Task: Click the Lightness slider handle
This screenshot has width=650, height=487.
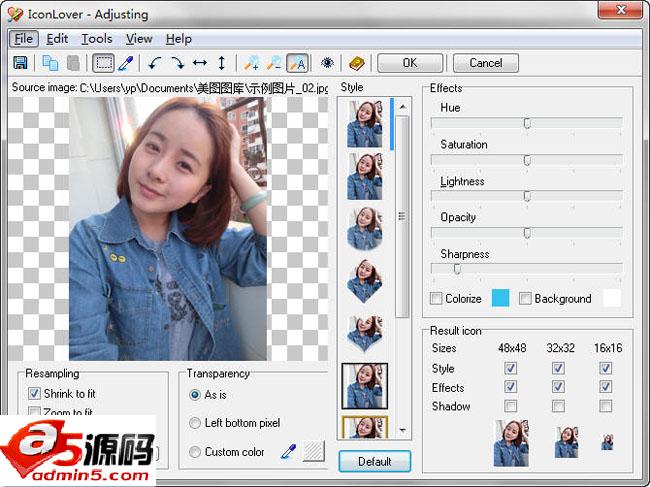Action: pos(527,196)
